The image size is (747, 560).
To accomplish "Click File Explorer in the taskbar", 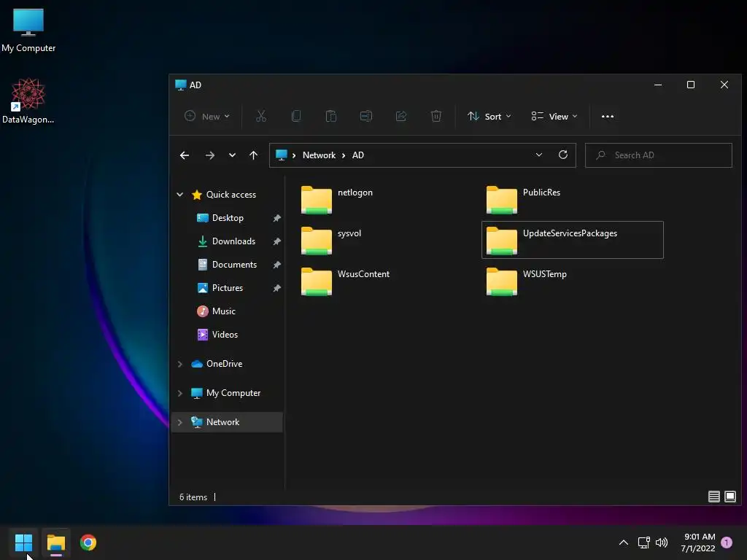I will pos(55,542).
